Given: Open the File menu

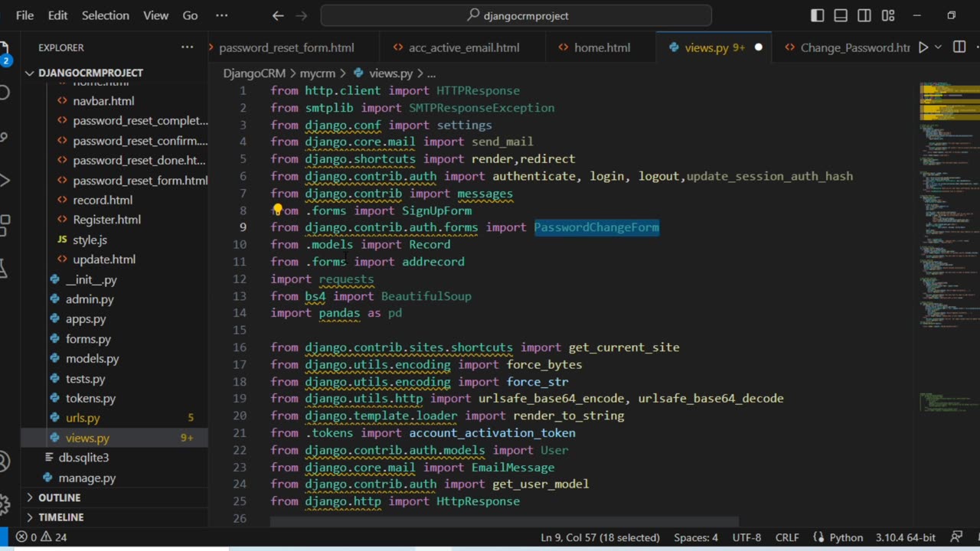Looking at the screenshot, I should (x=24, y=15).
